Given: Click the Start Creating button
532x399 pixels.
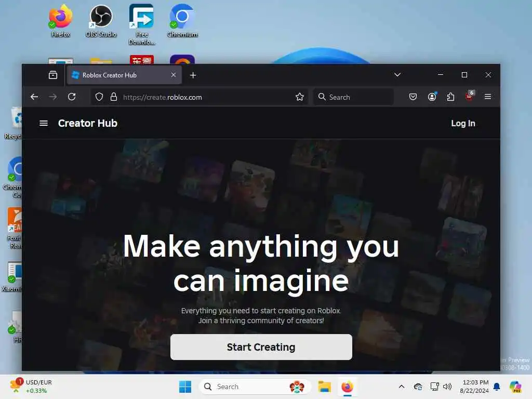Looking at the screenshot, I should click(261, 347).
